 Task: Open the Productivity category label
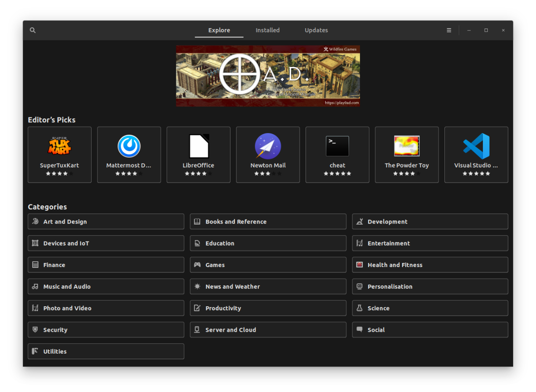223,308
